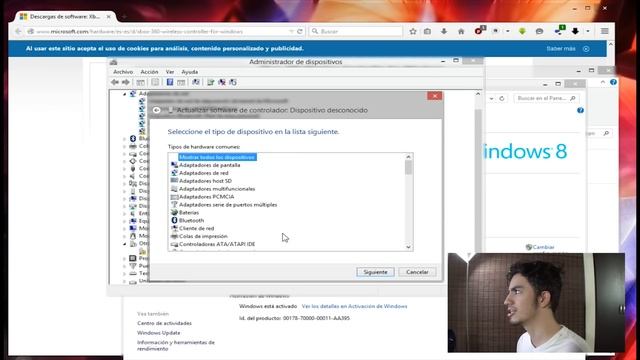Click bookmarks list icon next to the star
The width and height of the screenshot is (640, 360).
(427, 31)
